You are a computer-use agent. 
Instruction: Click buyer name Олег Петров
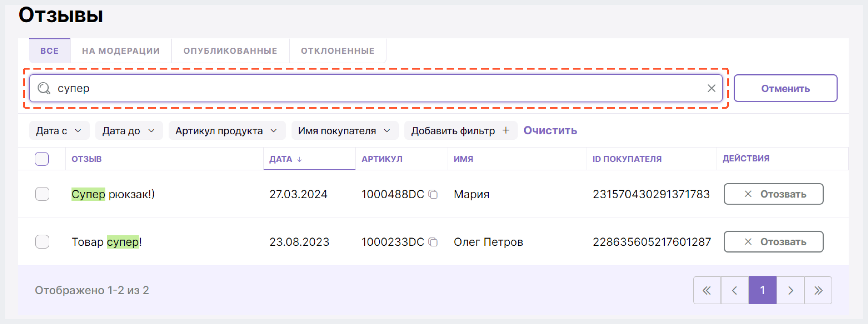[488, 242]
